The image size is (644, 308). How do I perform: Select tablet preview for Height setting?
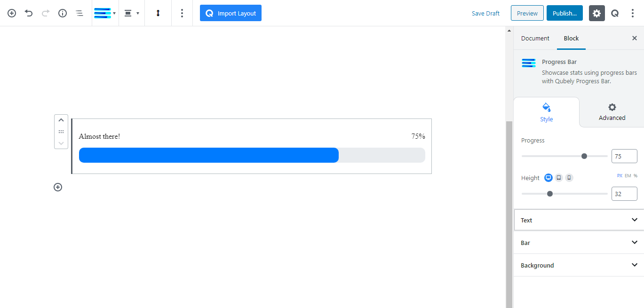558,177
